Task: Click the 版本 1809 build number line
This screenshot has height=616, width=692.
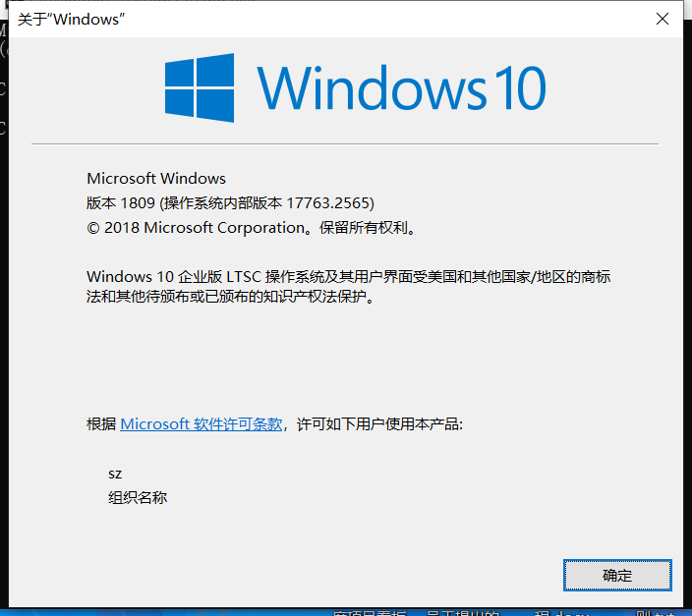Action: 230,203
